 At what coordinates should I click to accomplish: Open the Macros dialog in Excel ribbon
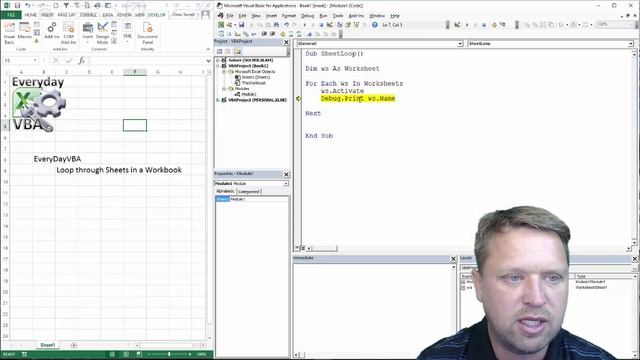coord(24,30)
